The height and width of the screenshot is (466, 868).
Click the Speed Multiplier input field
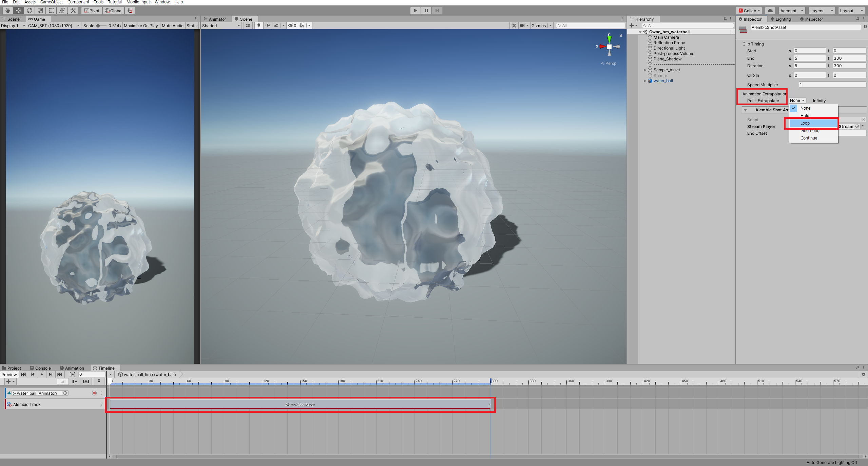(832, 85)
